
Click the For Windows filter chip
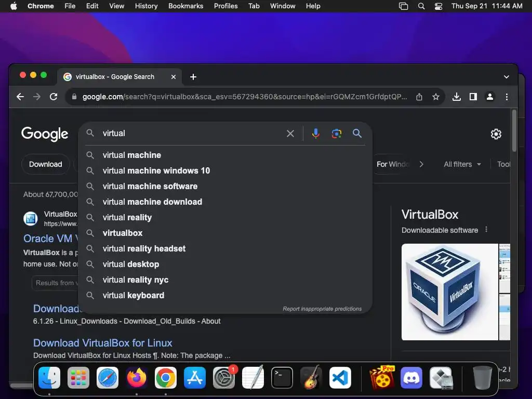pyautogui.click(x=392, y=164)
